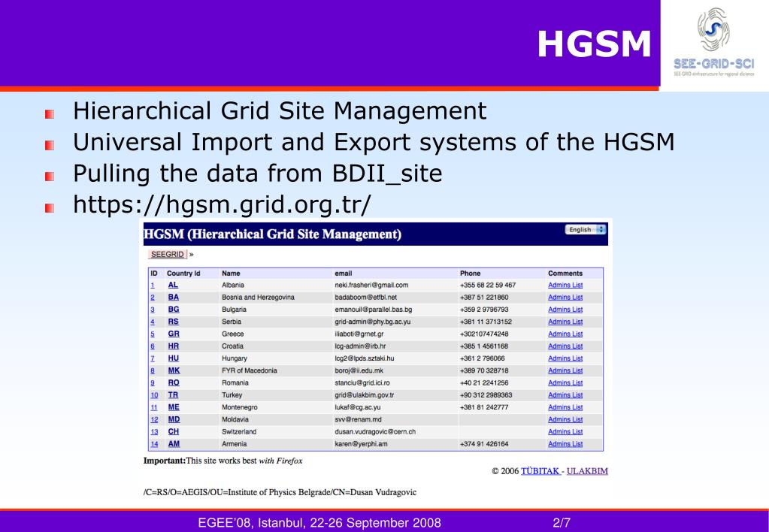Screen dimensions: 769x532
Task: Click the Switzerland name cell
Action: (239, 433)
